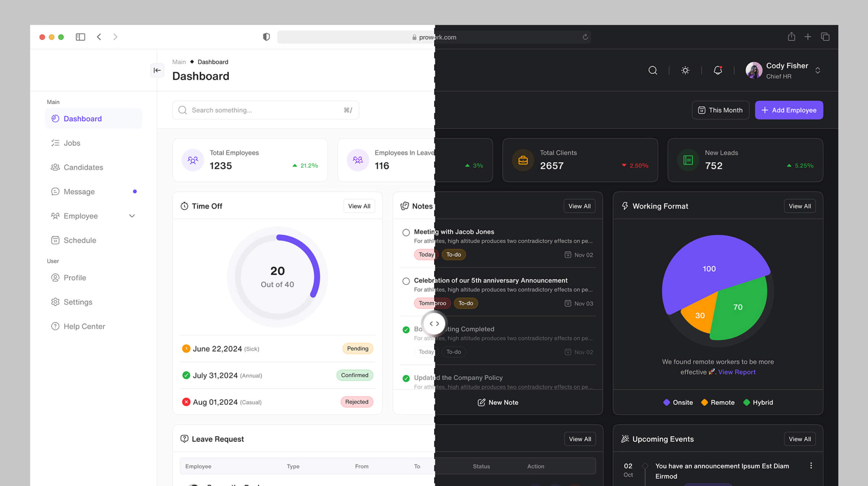The height and width of the screenshot is (486, 868).
Task: Open the three-dot menu on announcement event
Action: (811, 465)
